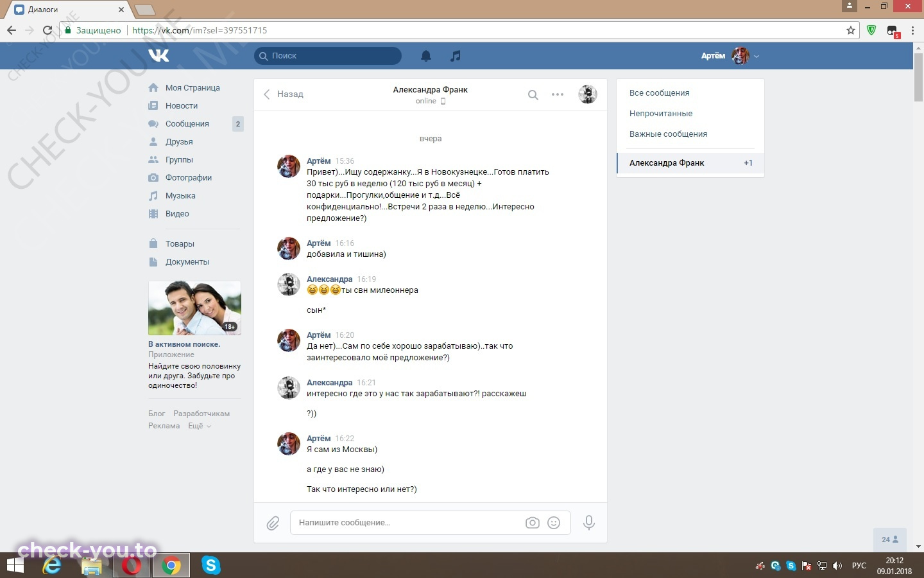Open Александра Франк's avatar in chat header
The width and height of the screenshot is (924, 578).
point(588,94)
